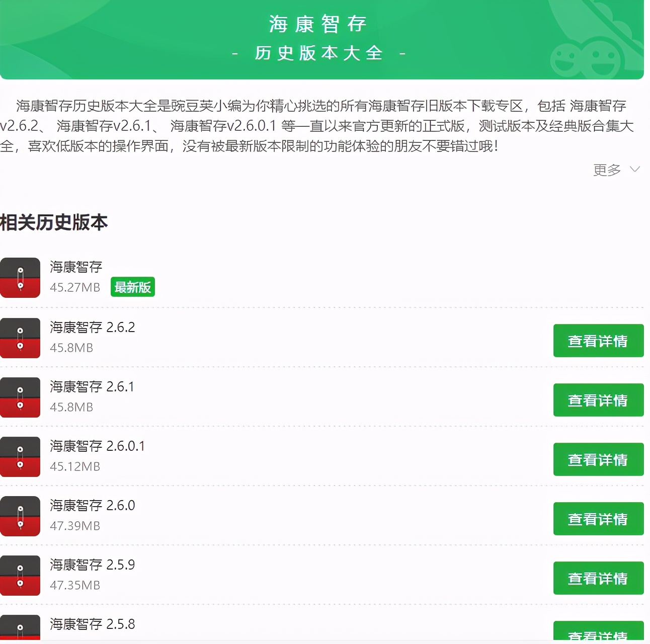Expand the 更多 description section
The image size is (650, 644).
click(605, 170)
